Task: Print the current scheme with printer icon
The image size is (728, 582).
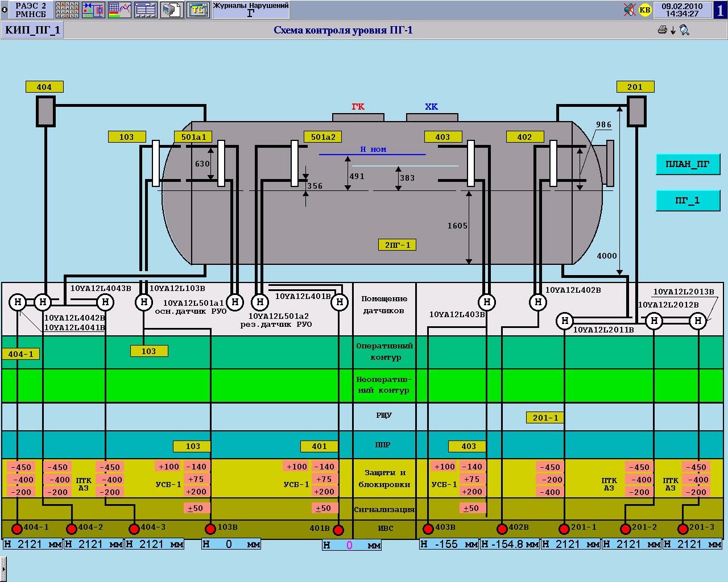Action: [x=662, y=30]
